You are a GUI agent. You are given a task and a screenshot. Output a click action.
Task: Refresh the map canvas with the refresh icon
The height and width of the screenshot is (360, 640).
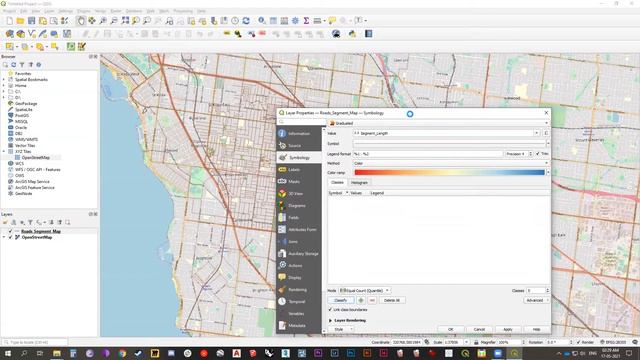tap(246, 21)
